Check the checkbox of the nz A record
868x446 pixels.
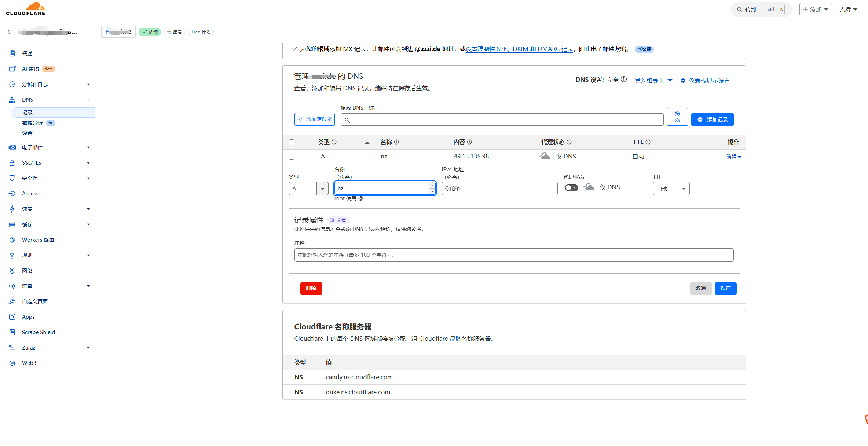pos(292,156)
